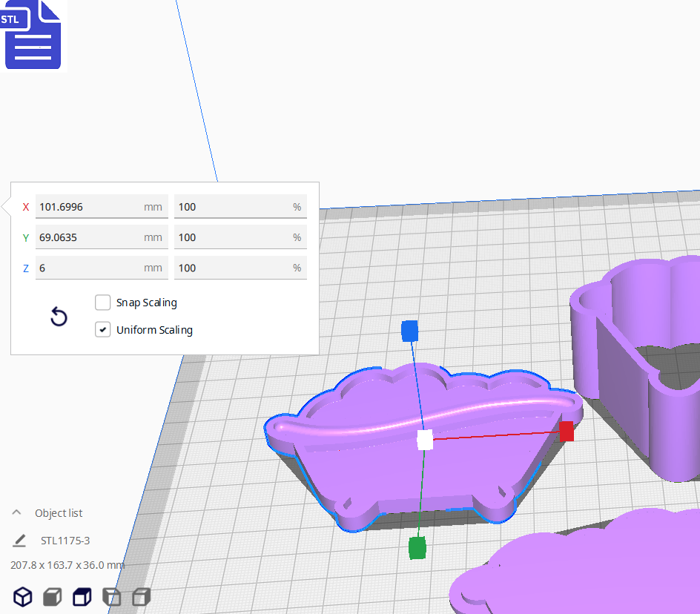Click the white center uniform scale handle

click(425, 440)
